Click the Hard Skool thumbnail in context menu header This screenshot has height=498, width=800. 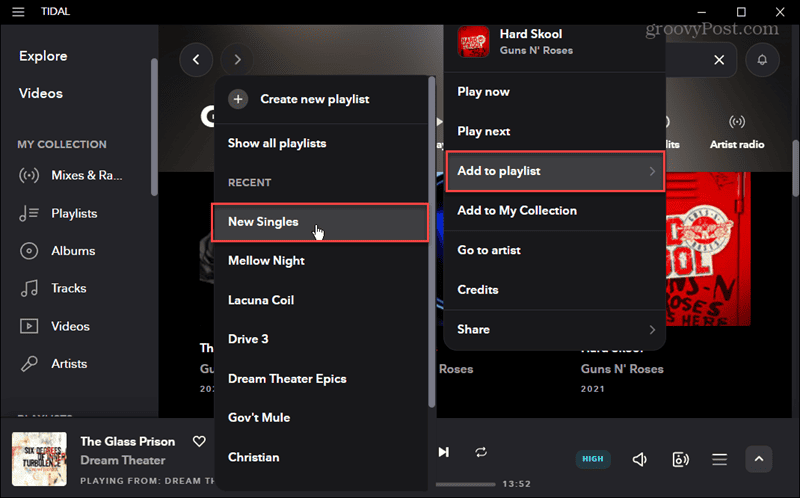click(x=473, y=42)
